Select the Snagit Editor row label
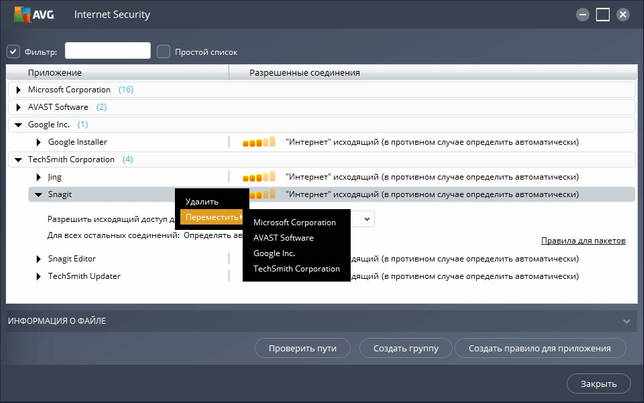Screen dimensions: 644x403 coord(72,259)
